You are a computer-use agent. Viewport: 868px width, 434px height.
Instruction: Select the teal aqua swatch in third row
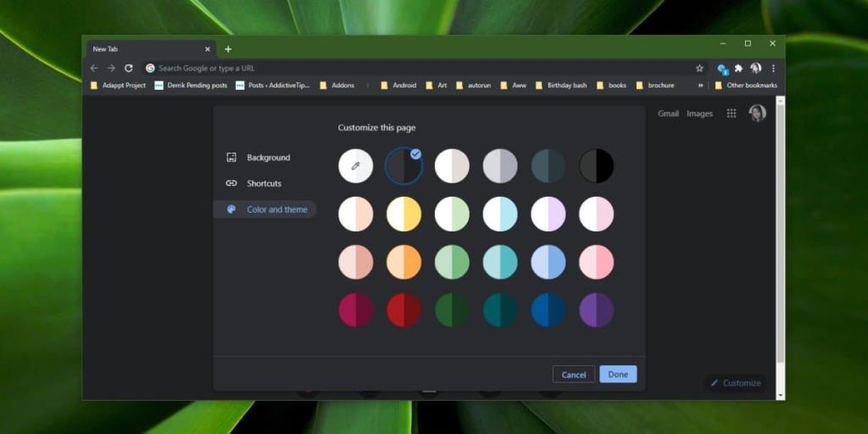point(500,262)
